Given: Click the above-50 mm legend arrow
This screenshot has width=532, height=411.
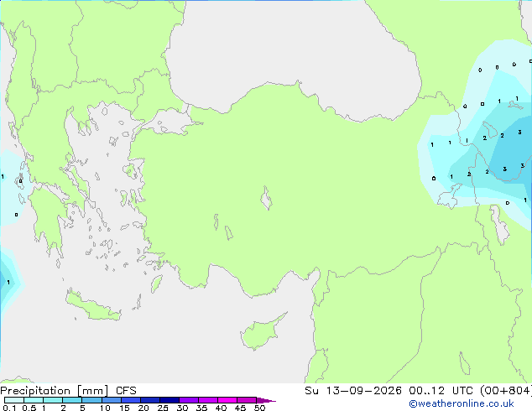Looking at the screenshot, I should point(266,400).
